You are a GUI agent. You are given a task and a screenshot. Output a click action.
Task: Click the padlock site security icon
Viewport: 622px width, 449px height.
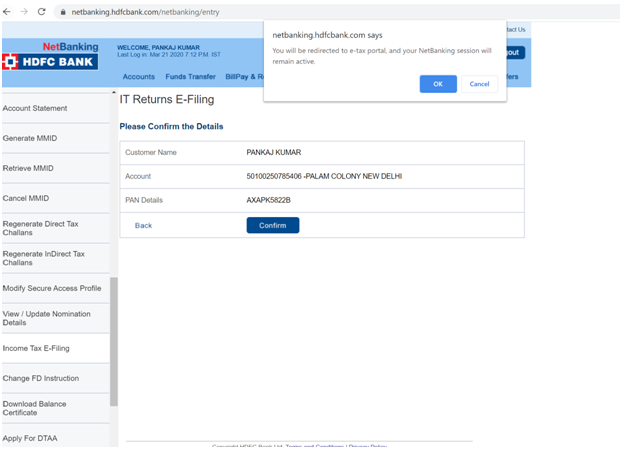[x=63, y=12]
